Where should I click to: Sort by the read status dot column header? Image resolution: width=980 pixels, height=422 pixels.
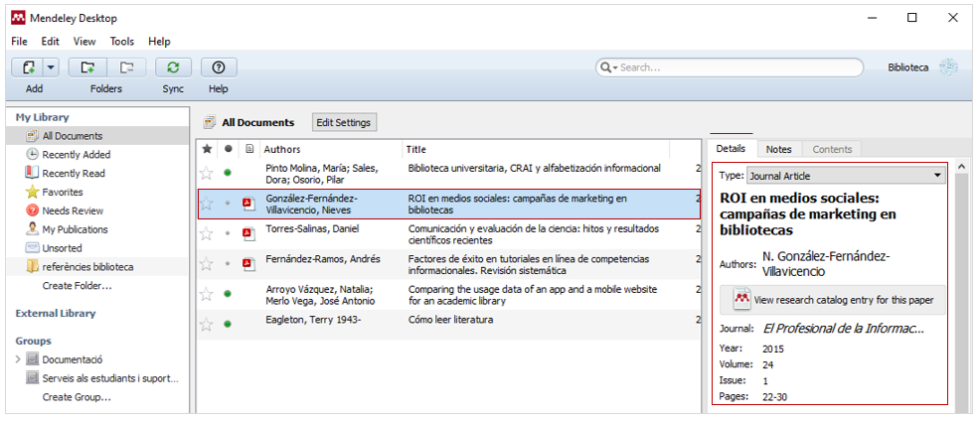tap(229, 149)
